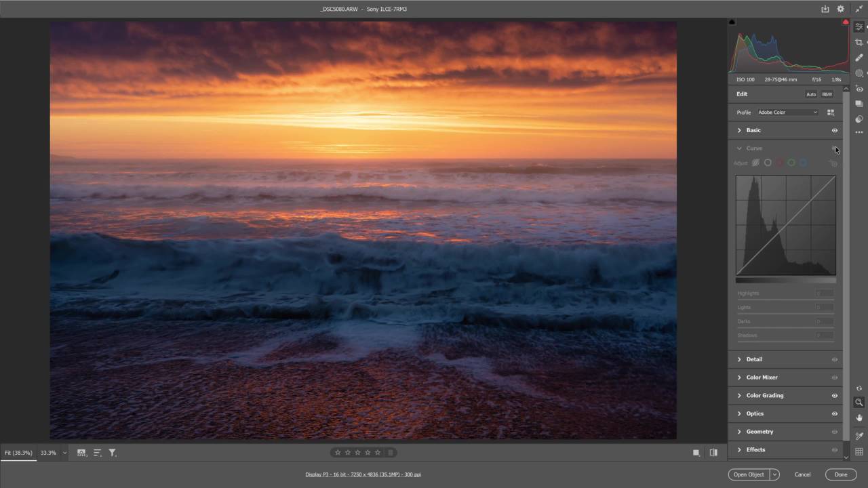
Task: Select the Healing brush tool
Action: [x=859, y=58]
